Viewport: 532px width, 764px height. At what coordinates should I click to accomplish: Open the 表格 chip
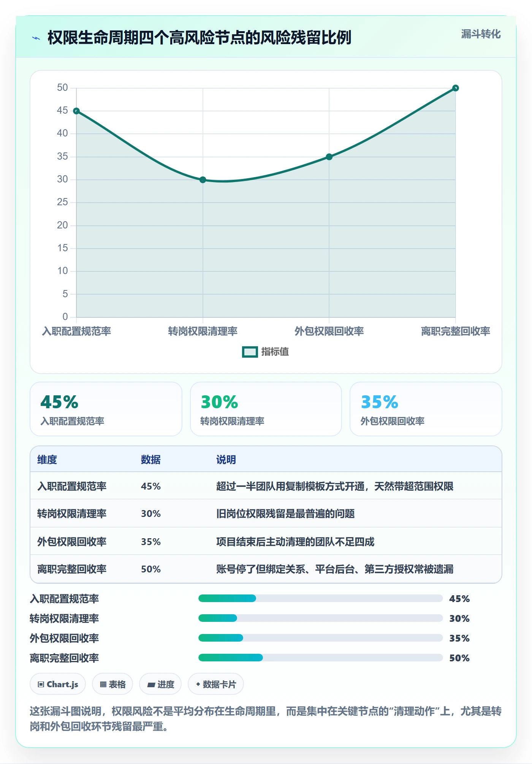coord(112,684)
